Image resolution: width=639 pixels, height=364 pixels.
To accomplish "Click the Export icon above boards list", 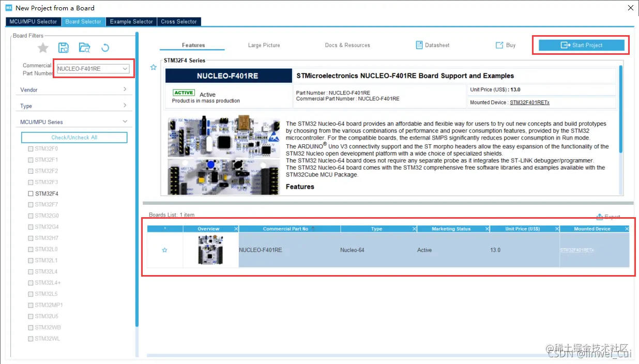I will click(x=600, y=217).
